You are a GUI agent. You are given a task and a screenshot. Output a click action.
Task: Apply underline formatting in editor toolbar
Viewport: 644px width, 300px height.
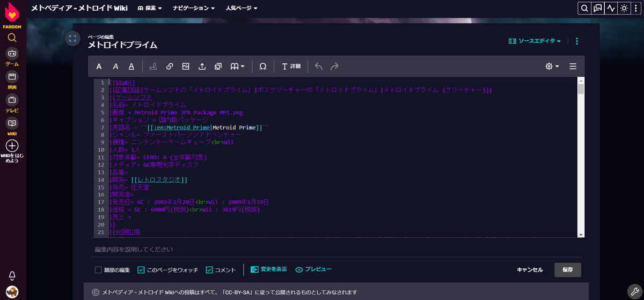tap(131, 67)
